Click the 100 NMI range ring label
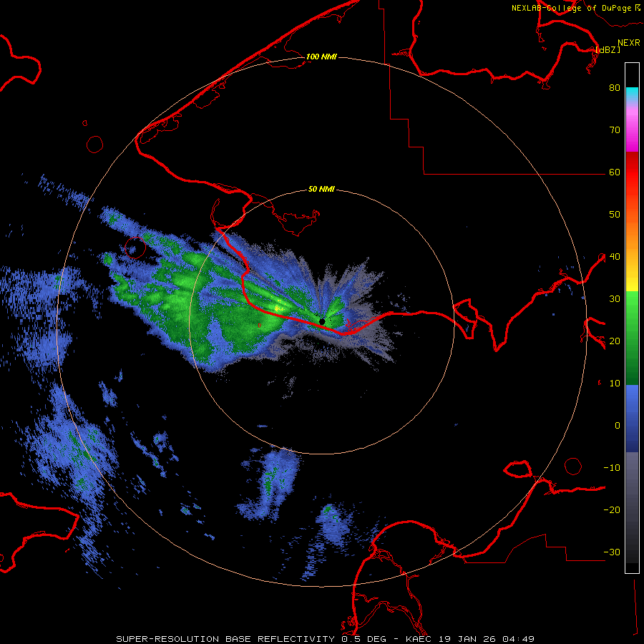The image size is (644, 644). [321, 57]
